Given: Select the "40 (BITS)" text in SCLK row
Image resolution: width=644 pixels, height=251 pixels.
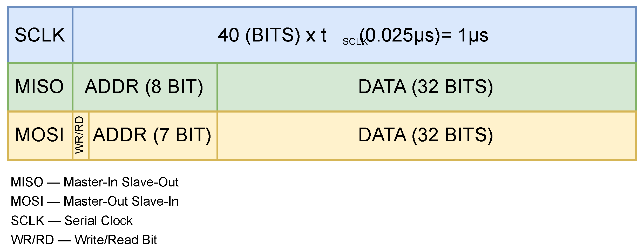Looking at the screenshot, I should click(x=259, y=35).
